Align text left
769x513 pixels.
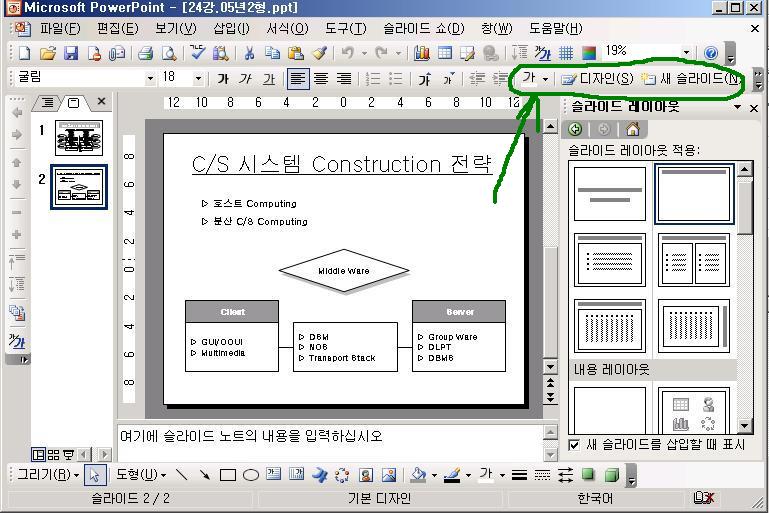pyautogui.click(x=298, y=78)
